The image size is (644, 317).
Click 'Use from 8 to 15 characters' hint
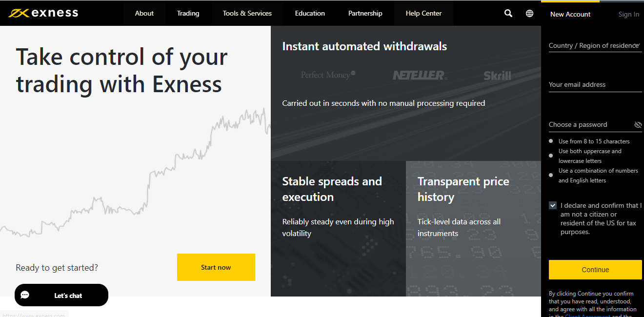point(594,141)
